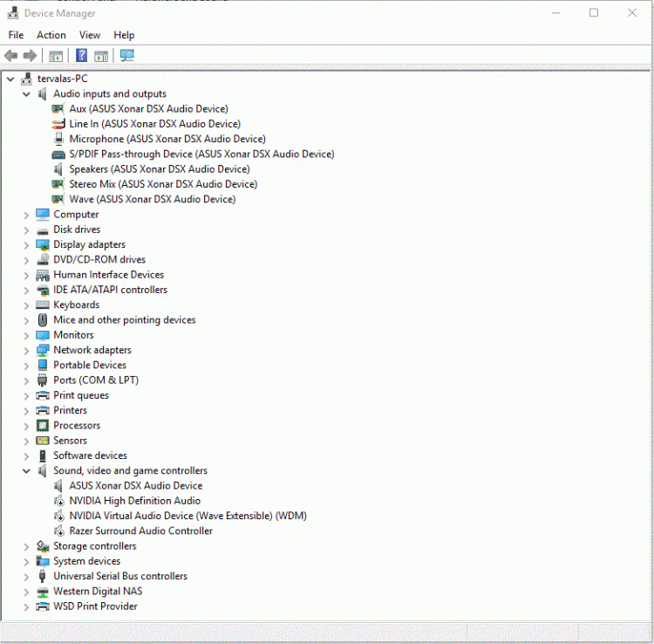654x644 pixels.
Task: Click the Printers label text
Action: [x=70, y=410]
